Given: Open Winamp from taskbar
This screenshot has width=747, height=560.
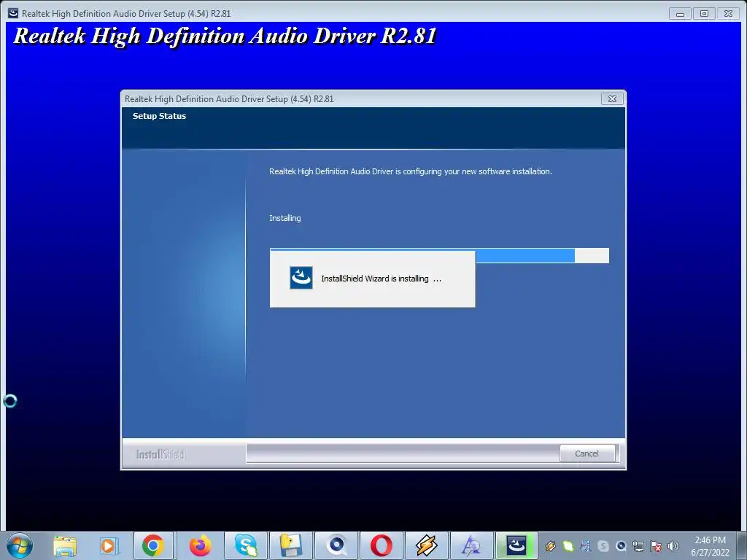Looking at the screenshot, I should tap(426, 545).
